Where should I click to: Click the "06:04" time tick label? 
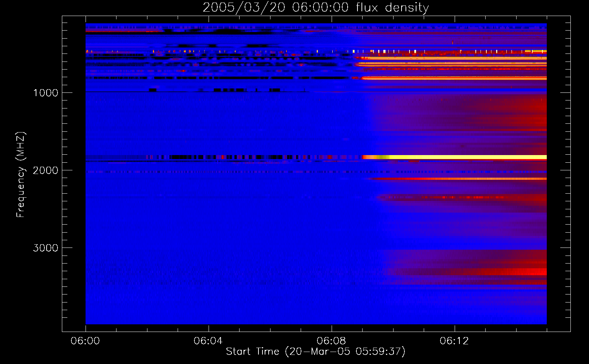coord(208,341)
